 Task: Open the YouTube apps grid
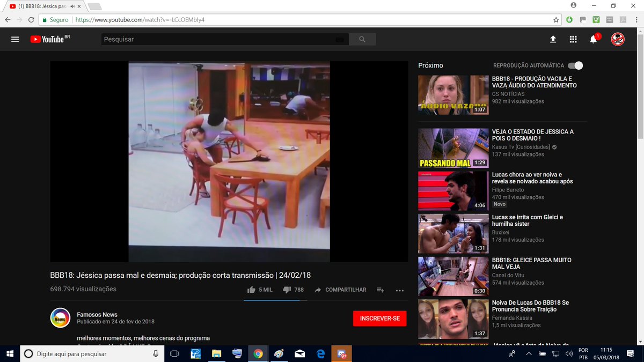pyautogui.click(x=573, y=39)
